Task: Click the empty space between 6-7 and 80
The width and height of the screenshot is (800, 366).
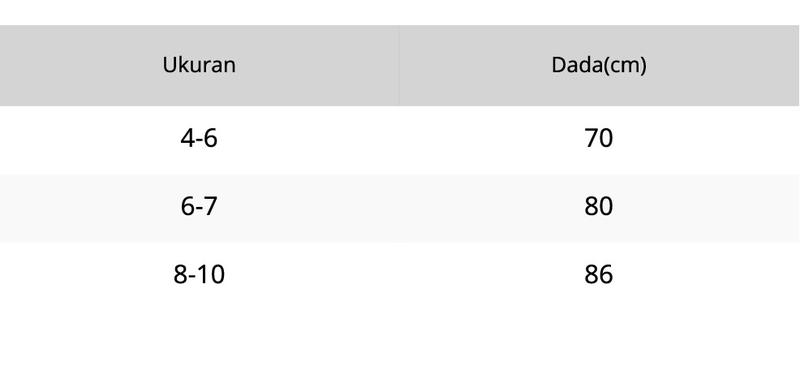Action: [401, 207]
